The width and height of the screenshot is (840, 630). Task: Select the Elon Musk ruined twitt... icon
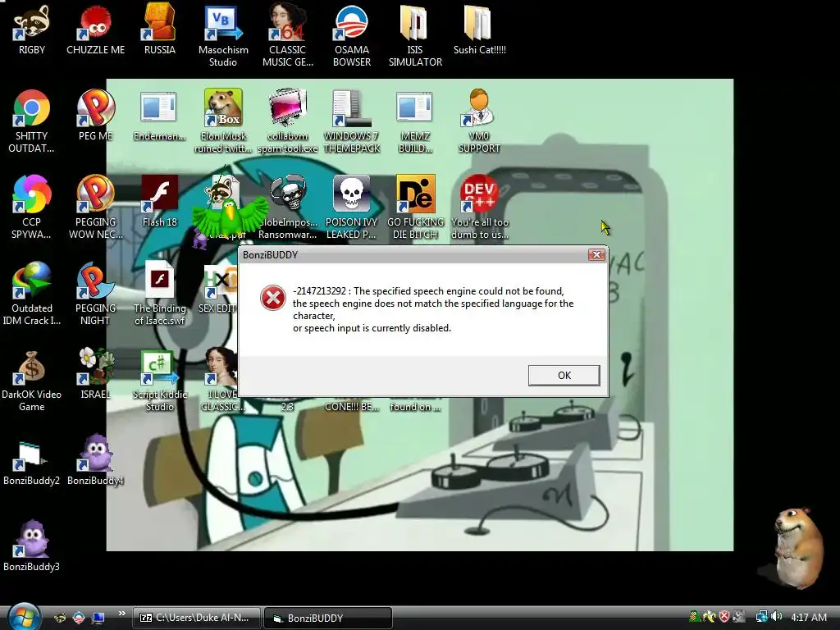[223, 121]
